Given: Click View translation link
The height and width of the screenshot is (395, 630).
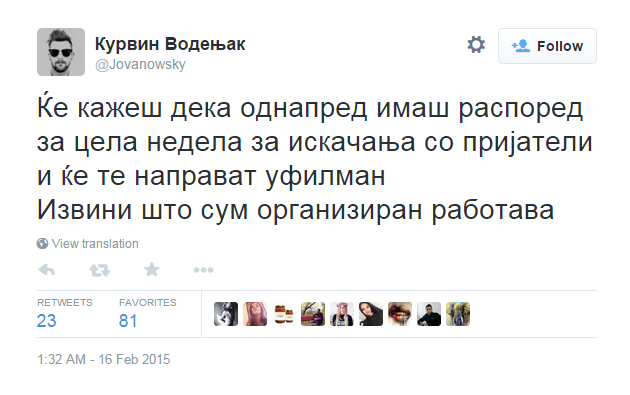Looking at the screenshot, I should click(95, 244).
